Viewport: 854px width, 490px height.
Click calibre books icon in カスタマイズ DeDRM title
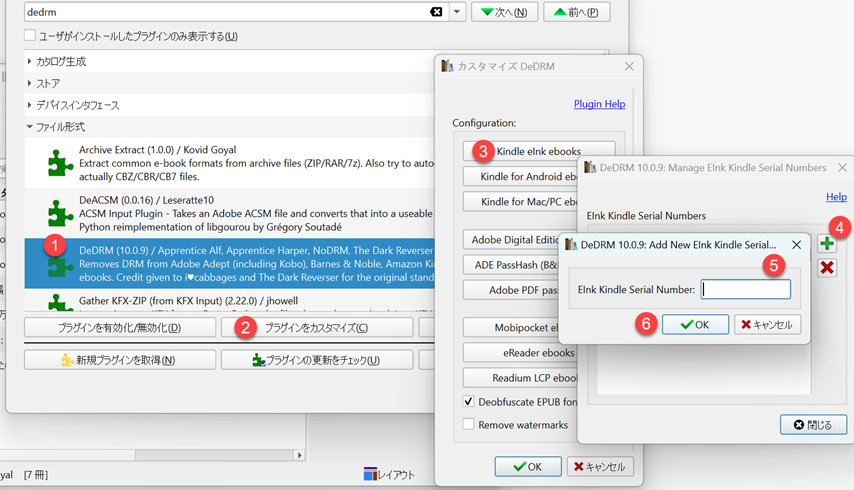[x=447, y=66]
